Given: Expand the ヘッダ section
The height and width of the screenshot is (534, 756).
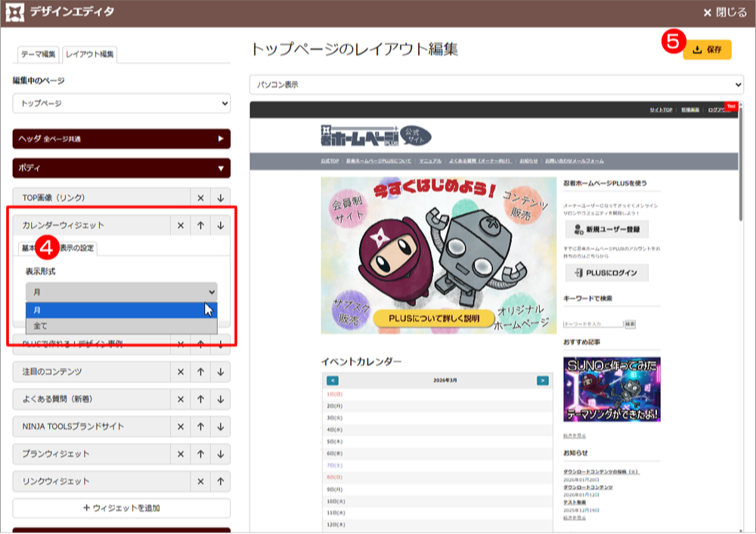Looking at the screenshot, I should 121,139.
